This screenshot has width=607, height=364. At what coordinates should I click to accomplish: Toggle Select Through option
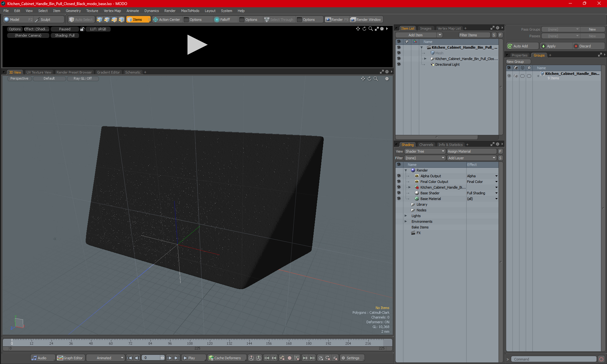(x=279, y=20)
